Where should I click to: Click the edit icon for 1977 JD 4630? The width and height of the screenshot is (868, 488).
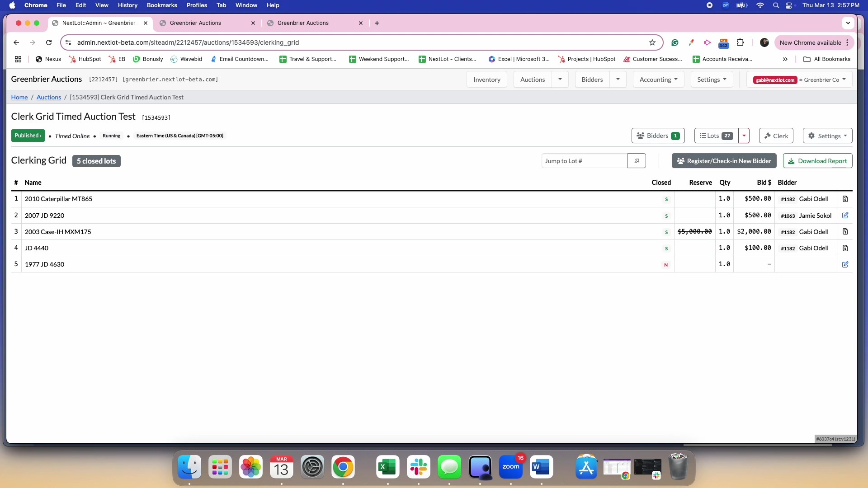(845, 264)
